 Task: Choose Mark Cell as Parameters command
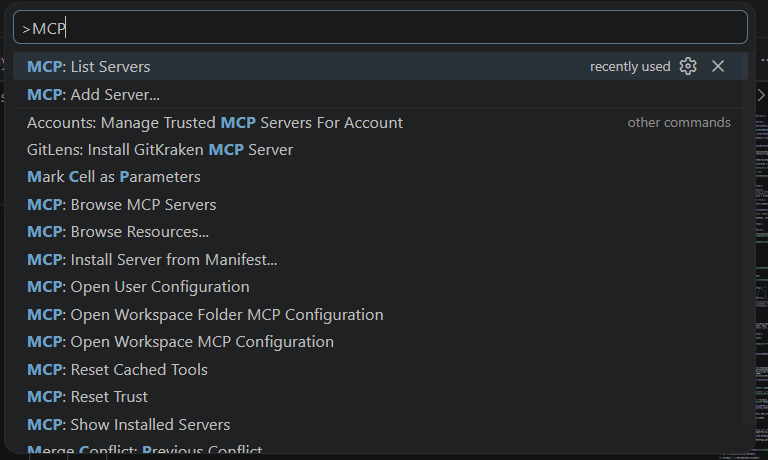coord(380,176)
